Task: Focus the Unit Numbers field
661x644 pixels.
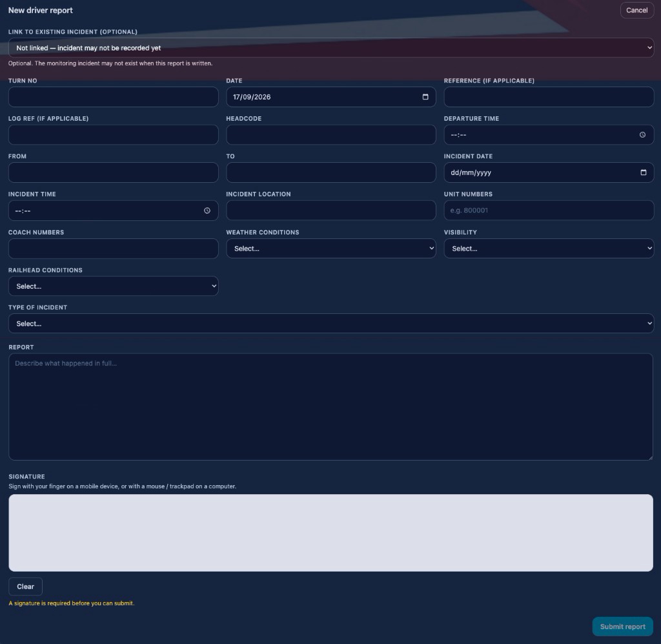Action: [x=549, y=210]
